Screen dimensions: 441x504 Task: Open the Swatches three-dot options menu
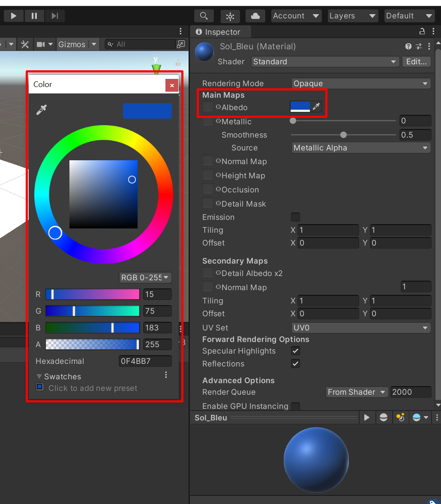[166, 375]
